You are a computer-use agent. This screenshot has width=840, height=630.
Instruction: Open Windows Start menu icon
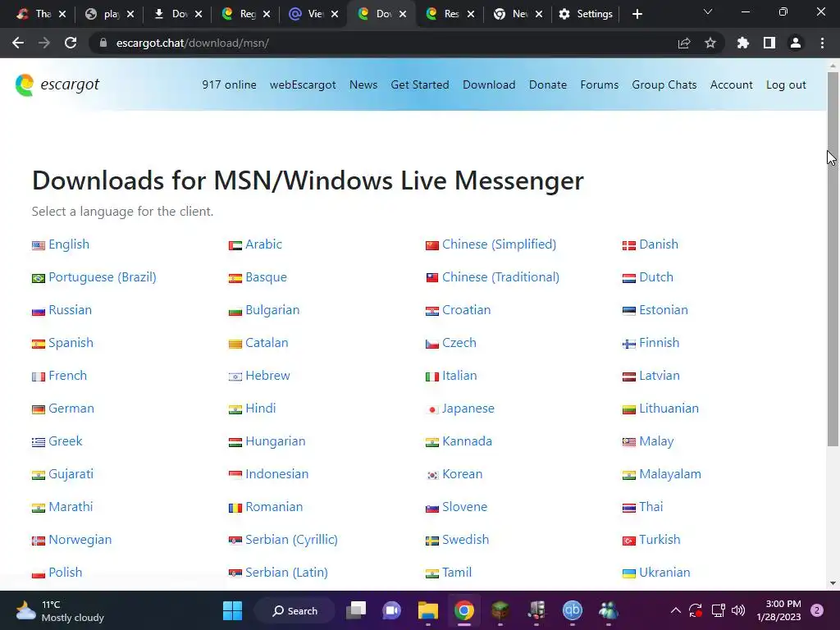232,610
